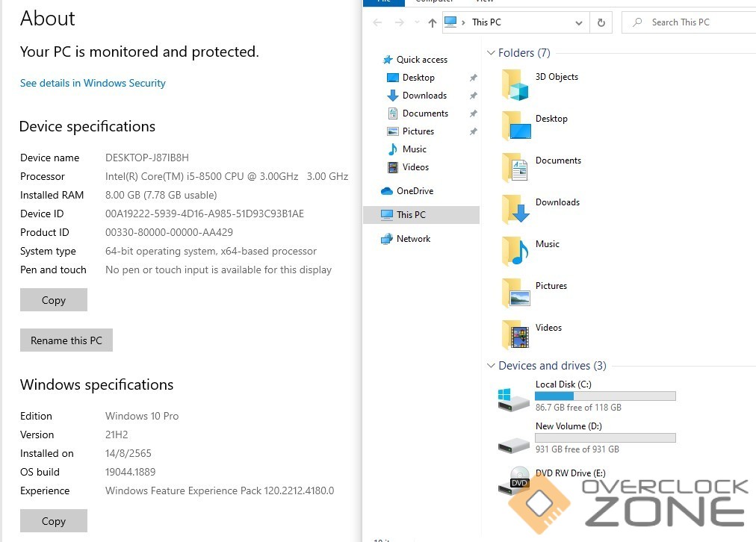Open the Music folder icon
The image size is (756, 542).
point(515,252)
